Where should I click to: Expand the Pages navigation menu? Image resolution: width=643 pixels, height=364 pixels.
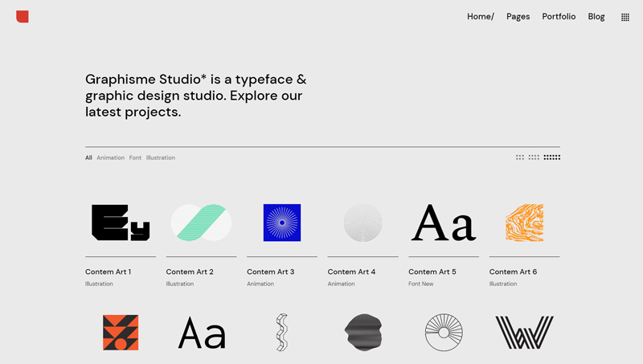click(x=518, y=17)
